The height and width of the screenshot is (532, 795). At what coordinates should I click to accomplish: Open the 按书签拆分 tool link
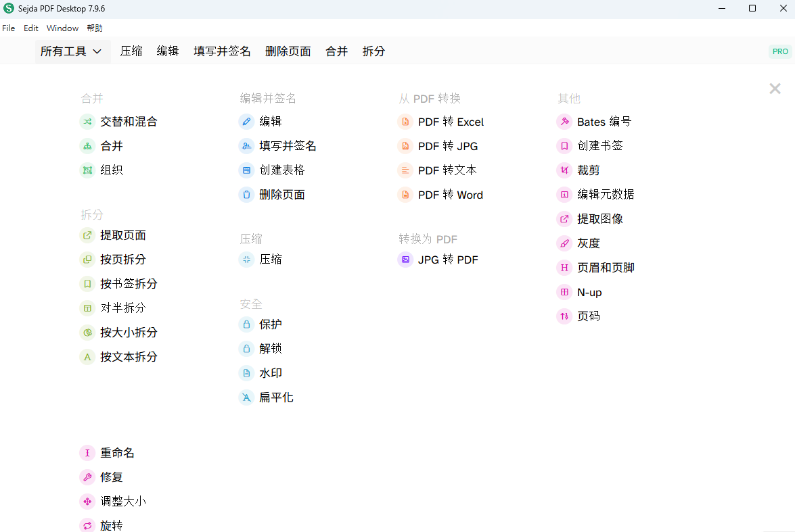pyautogui.click(x=129, y=284)
